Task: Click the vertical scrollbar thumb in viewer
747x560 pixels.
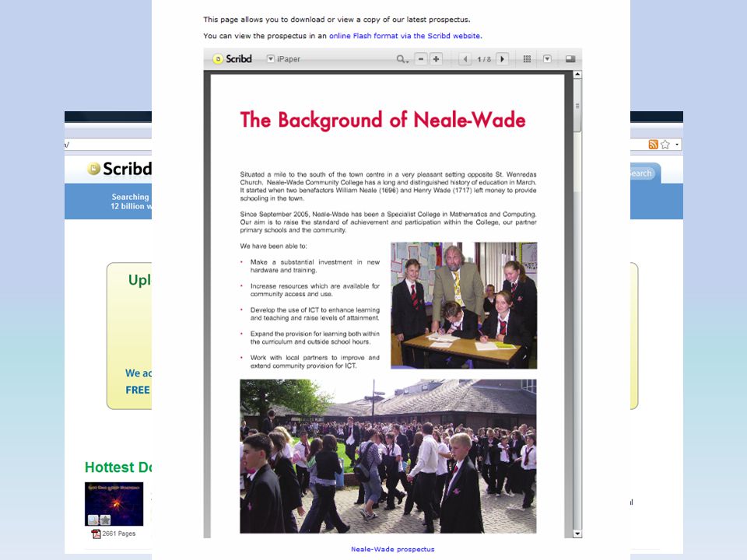Action: tap(577, 105)
